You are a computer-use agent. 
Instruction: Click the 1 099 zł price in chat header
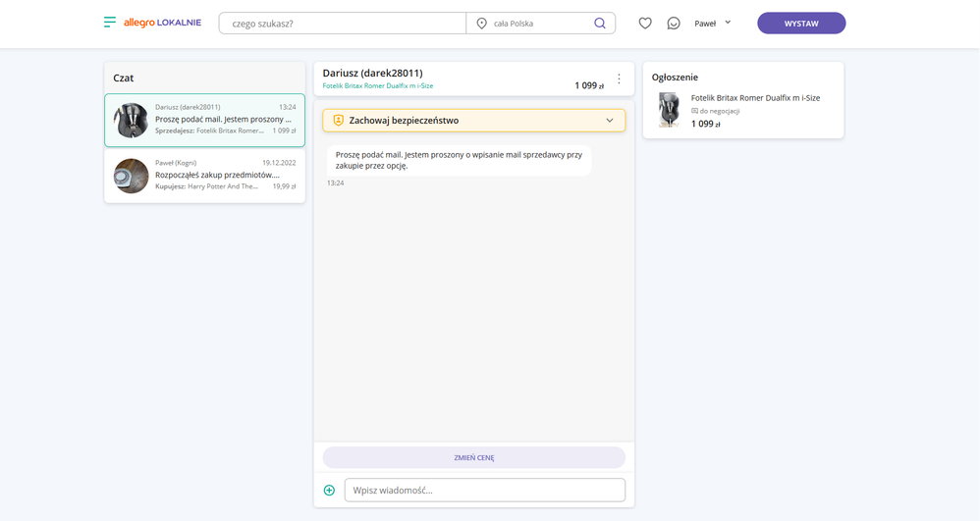pyautogui.click(x=589, y=85)
